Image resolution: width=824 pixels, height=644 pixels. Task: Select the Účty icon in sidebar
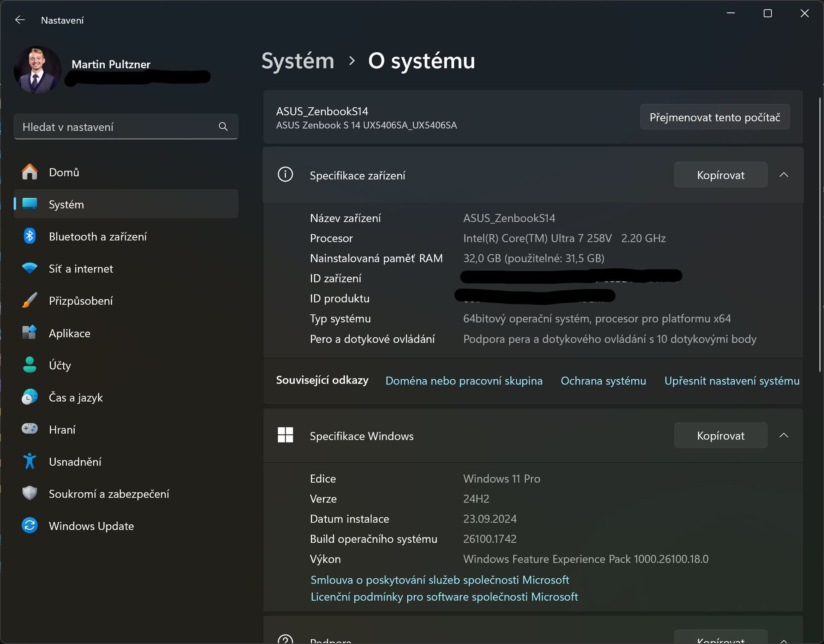[30, 364]
